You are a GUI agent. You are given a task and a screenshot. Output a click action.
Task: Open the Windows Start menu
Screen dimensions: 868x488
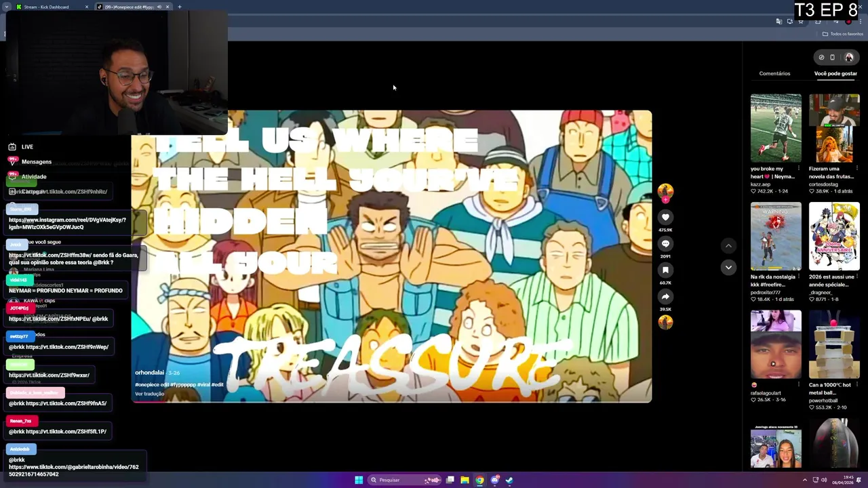click(x=359, y=480)
